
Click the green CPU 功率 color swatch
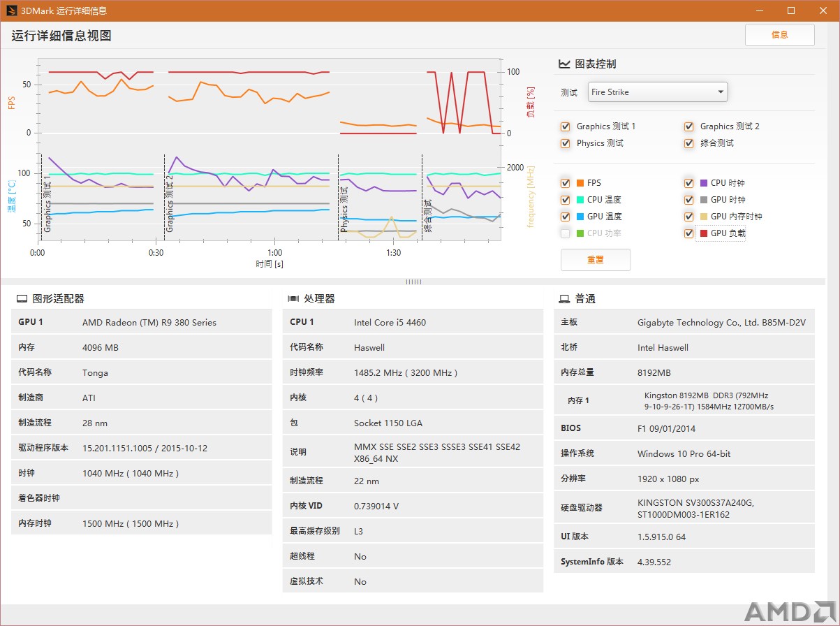coord(580,233)
